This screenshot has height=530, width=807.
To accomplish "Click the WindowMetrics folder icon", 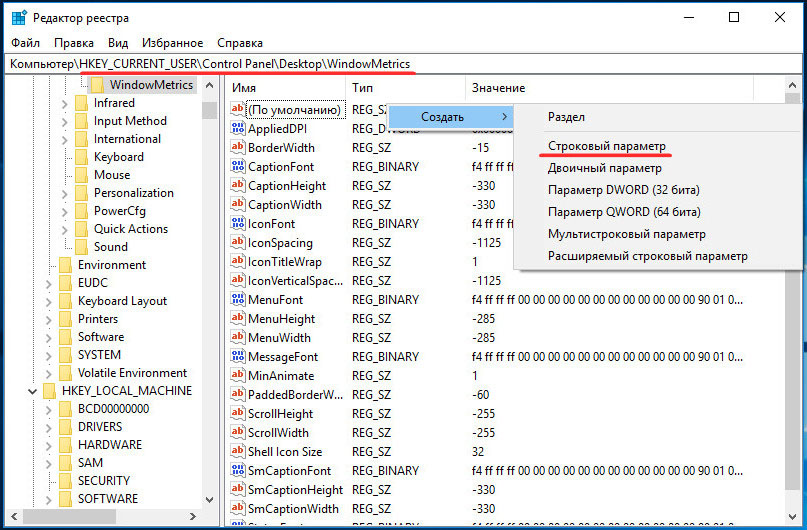I will (97, 85).
